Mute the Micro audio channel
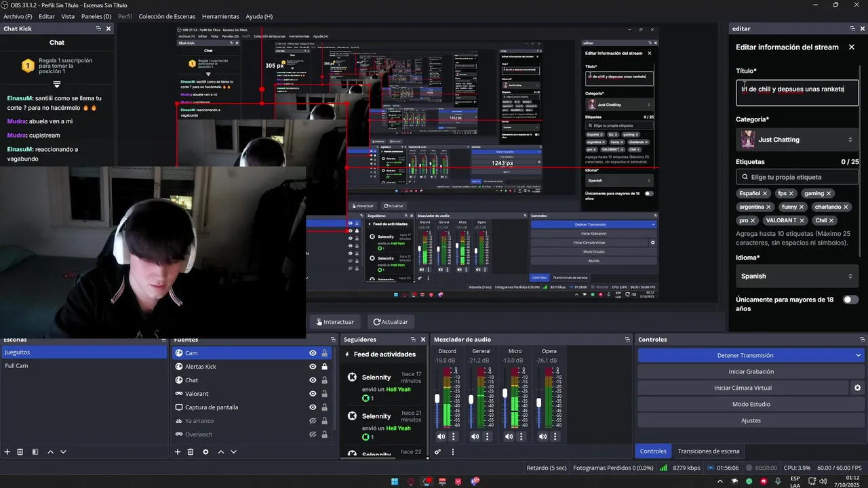868x488 pixels. pyautogui.click(x=509, y=436)
